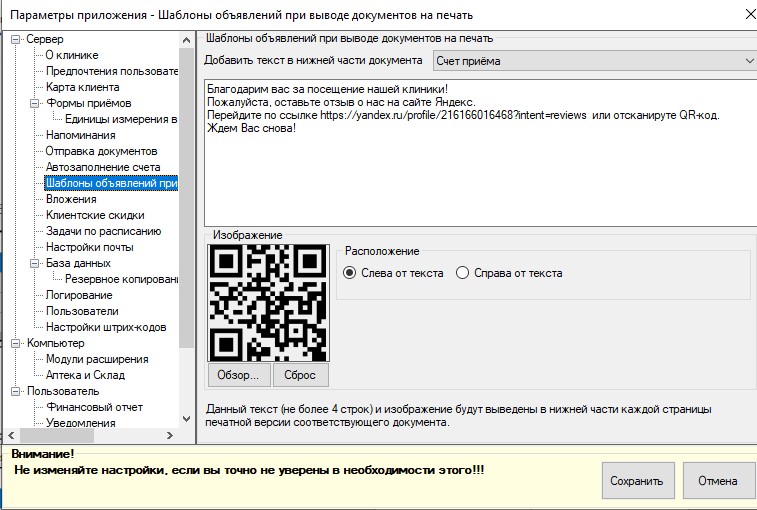Image resolution: width=757 pixels, height=510 pixels.
Task: Collapse the Компьютер tree node
Action: click(x=15, y=343)
